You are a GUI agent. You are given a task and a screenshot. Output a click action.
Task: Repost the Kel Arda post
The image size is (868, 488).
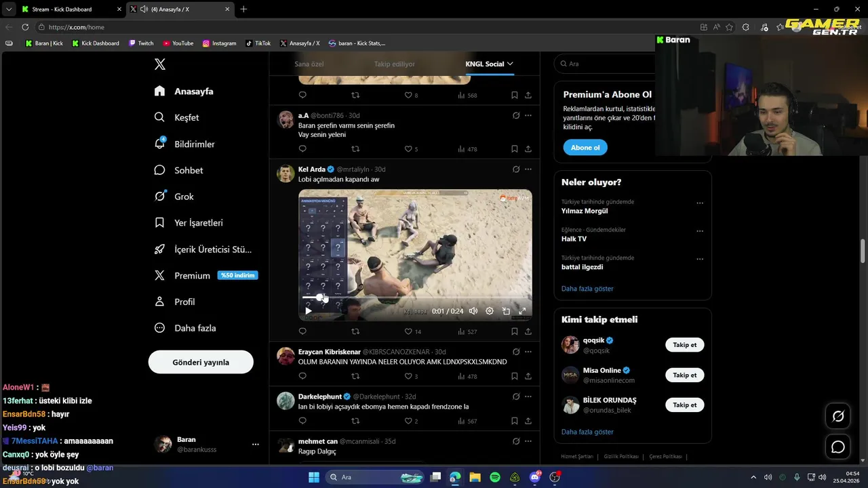(355, 331)
